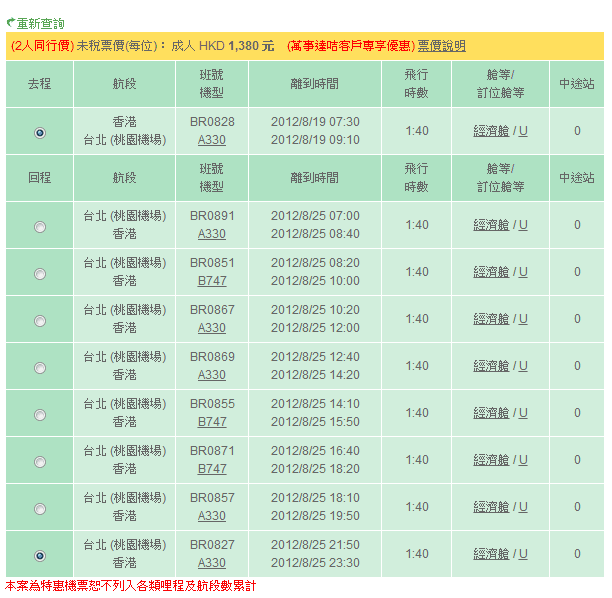This screenshot has height=598, width=612.
Task: Open B747 aircraft link for flight BR0851
Action: (212, 281)
